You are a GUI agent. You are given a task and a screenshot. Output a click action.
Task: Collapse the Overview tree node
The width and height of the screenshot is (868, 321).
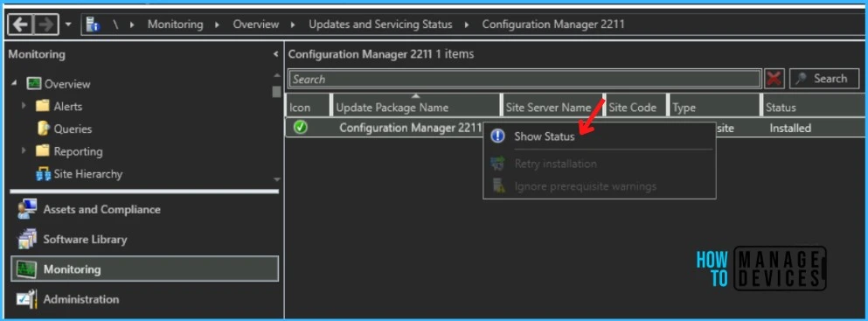pos(14,84)
